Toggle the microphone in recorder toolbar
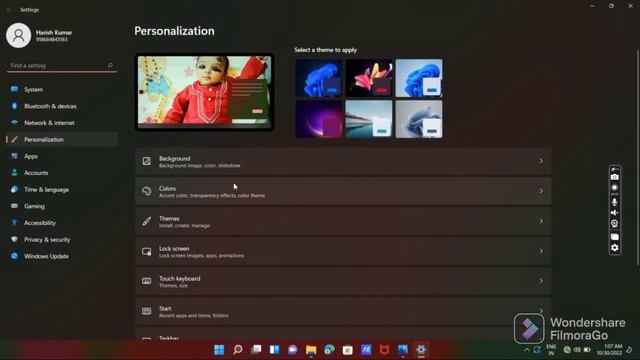 tap(614, 201)
